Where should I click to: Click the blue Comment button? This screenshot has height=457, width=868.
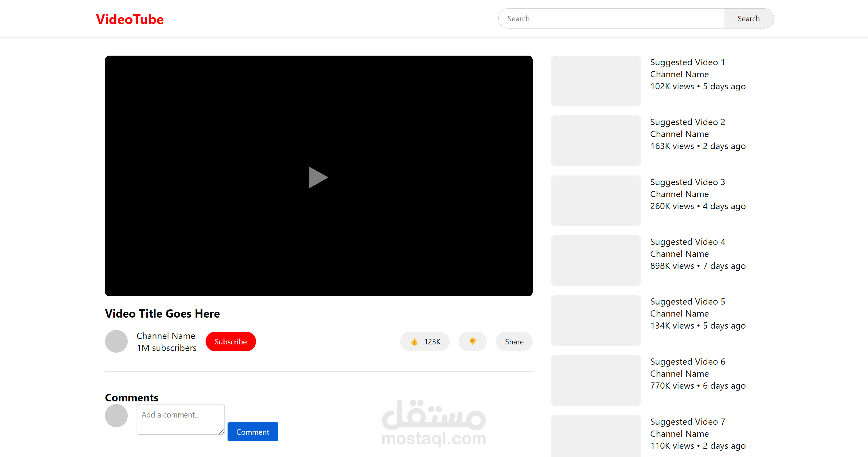pyautogui.click(x=253, y=432)
